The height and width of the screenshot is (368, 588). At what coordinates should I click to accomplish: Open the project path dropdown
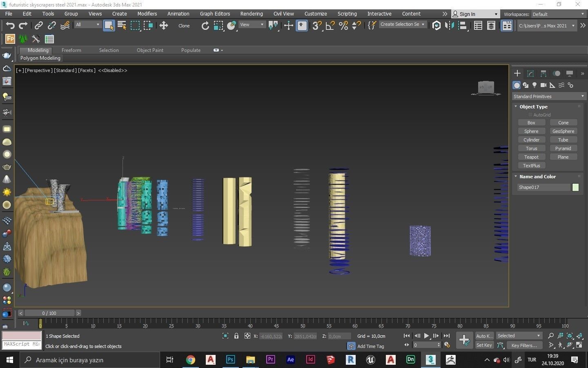click(x=546, y=26)
